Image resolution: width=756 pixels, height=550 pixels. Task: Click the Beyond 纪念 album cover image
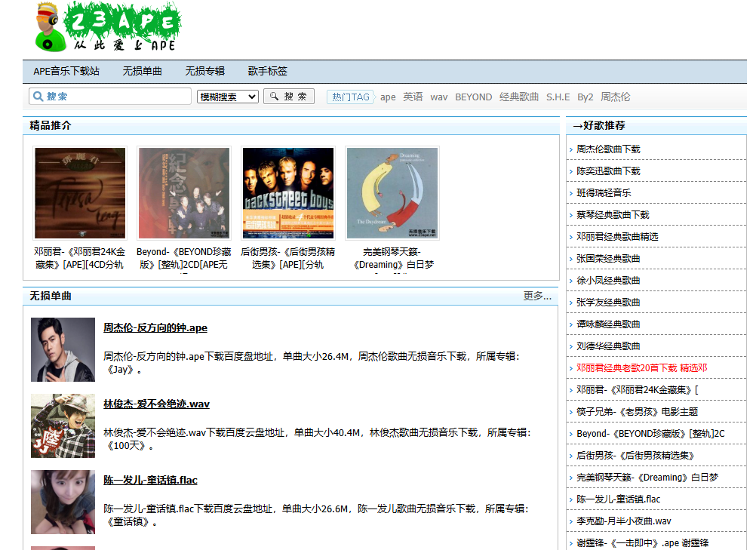tap(183, 193)
